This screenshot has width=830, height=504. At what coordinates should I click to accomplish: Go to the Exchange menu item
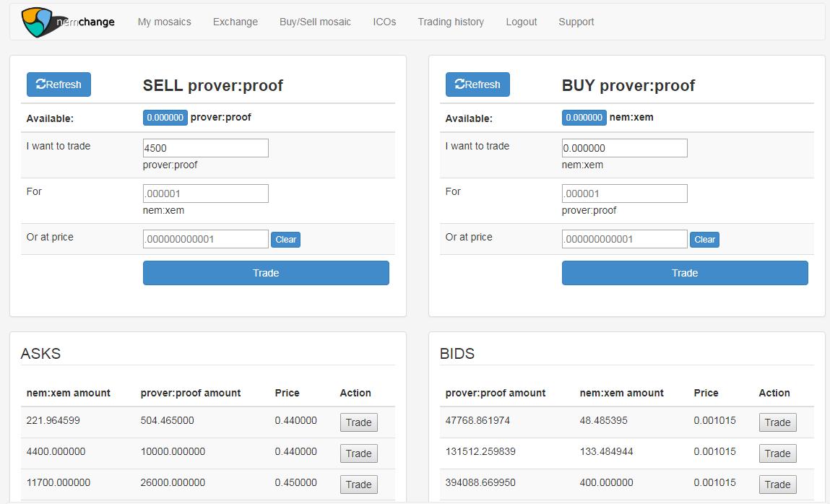(x=235, y=22)
